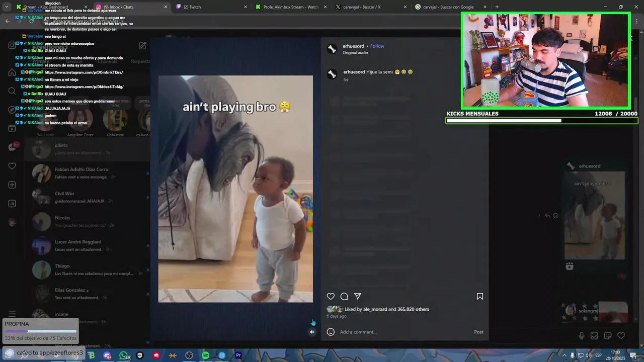
Task: Open Messages icon in sidebar
Action: (12, 147)
